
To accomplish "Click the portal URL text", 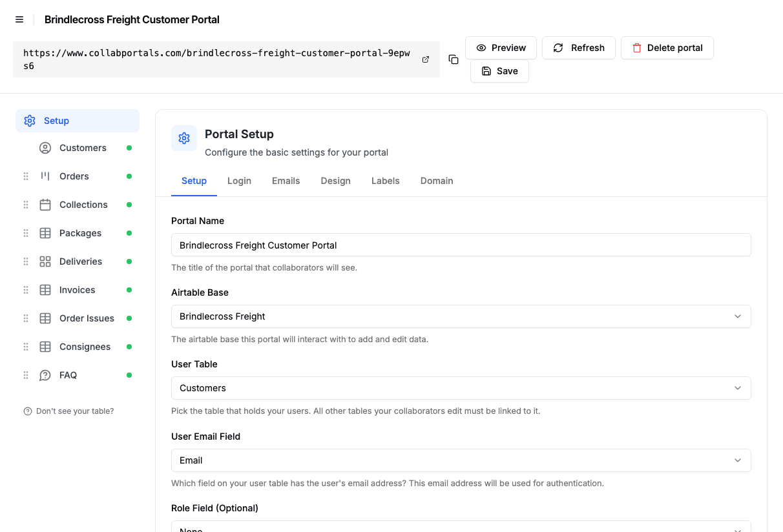I will click(216, 59).
